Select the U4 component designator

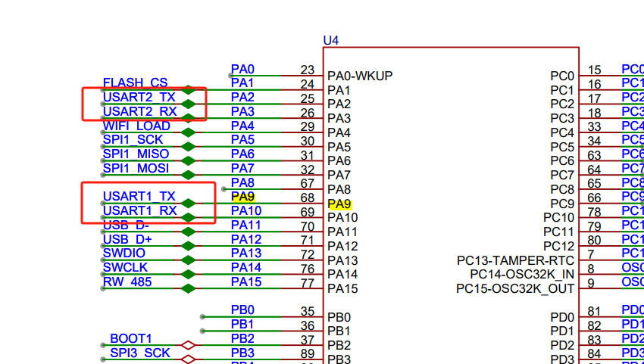331,40
